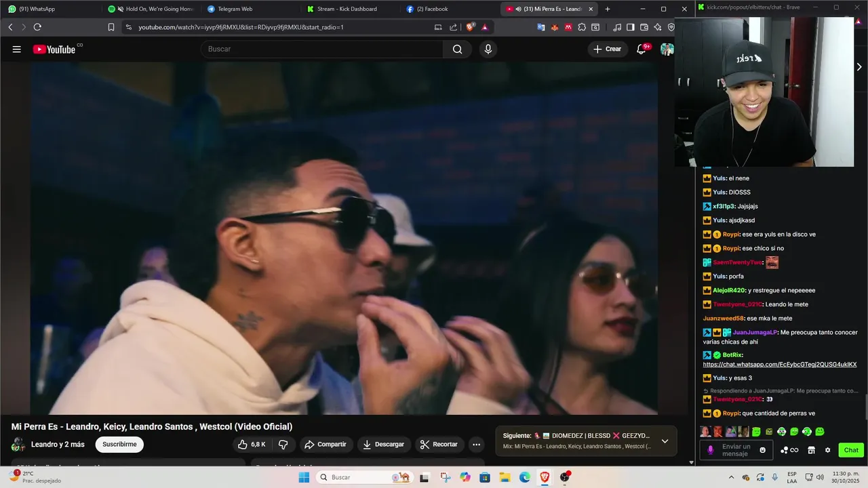This screenshot has height=488, width=868.
Task: Open Brave Leo AI sparkle icon
Action: point(658,27)
